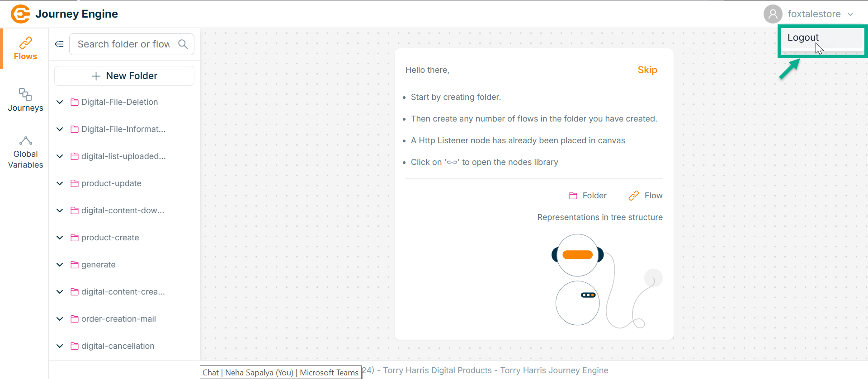Image resolution: width=868 pixels, height=379 pixels.
Task: Open the Flows section in sidebar
Action: [25, 49]
